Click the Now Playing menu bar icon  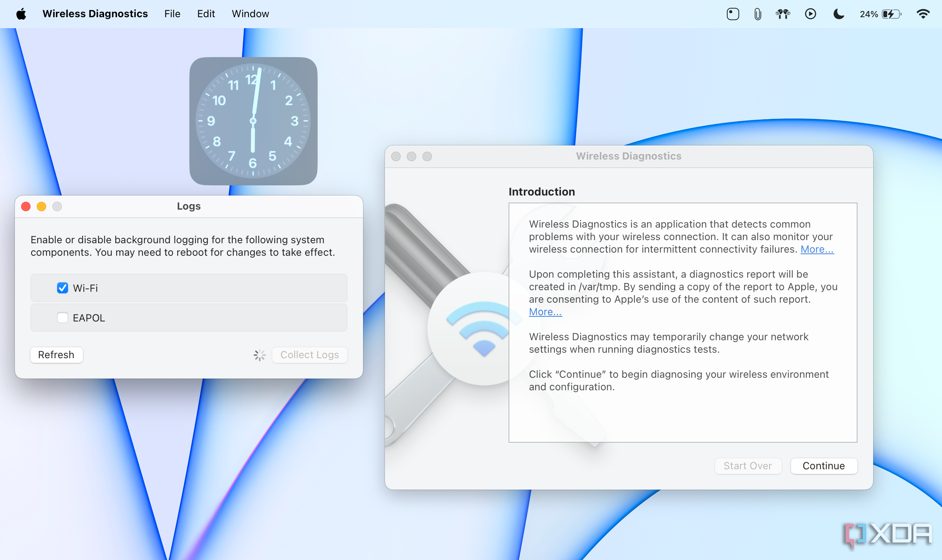pyautogui.click(x=811, y=14)
